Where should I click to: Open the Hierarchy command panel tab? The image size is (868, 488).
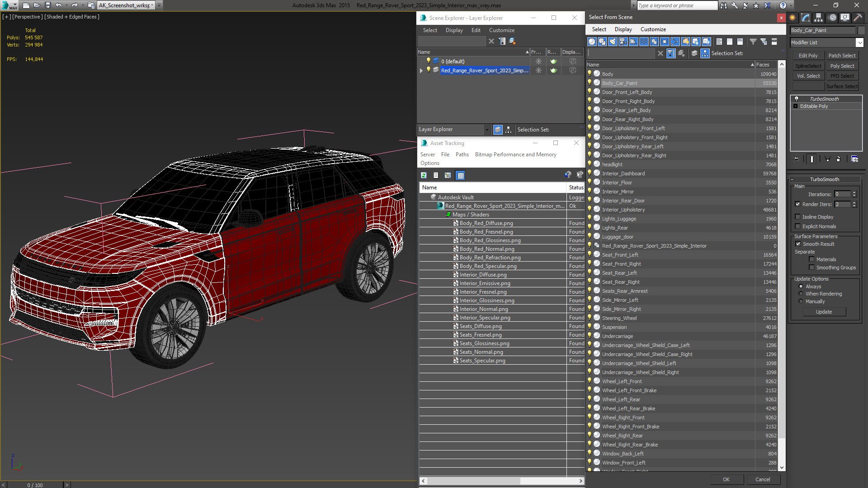point(819,18)
